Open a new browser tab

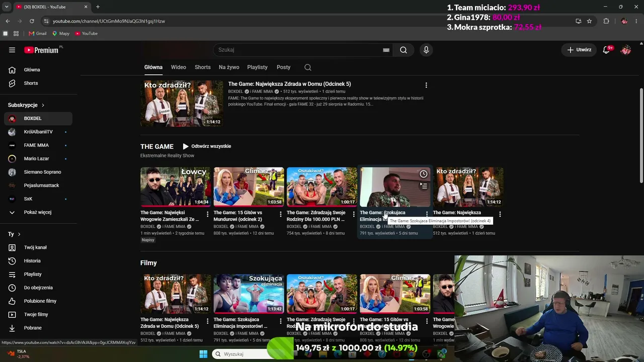pos(98,7)
